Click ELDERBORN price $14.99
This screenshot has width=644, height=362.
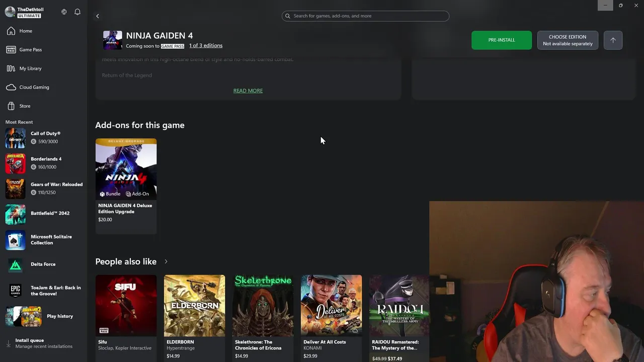[173, 356]
